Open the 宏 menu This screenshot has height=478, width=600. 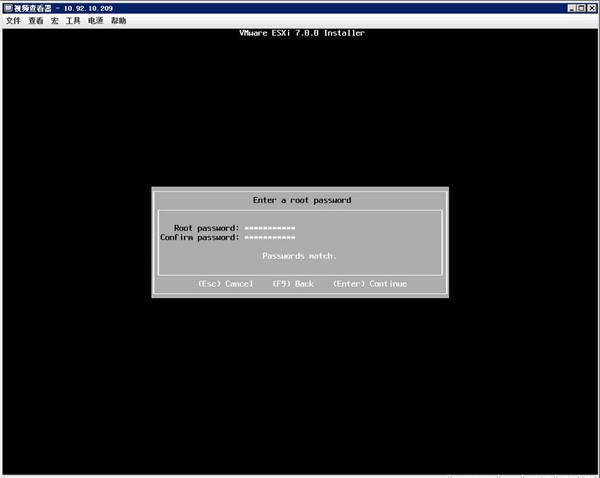click(x=54, y=21)
